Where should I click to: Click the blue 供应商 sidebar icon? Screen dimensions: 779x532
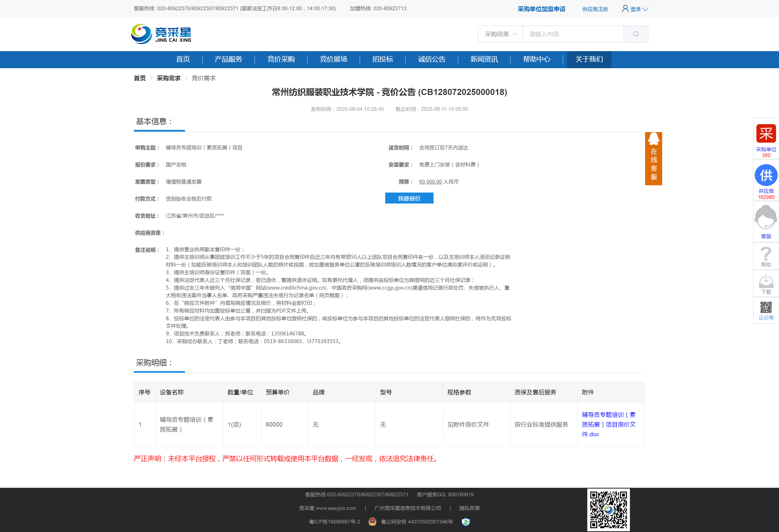click(766, 175)
